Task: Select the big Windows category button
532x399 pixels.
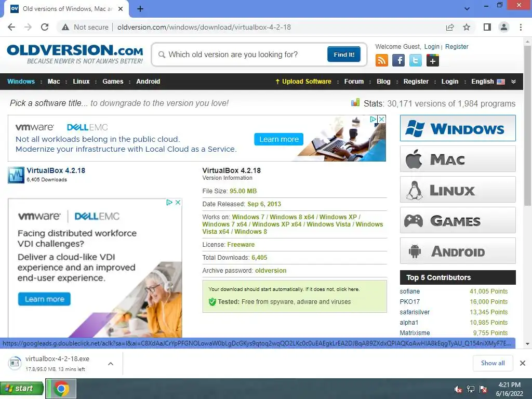Action: (458, 128)
